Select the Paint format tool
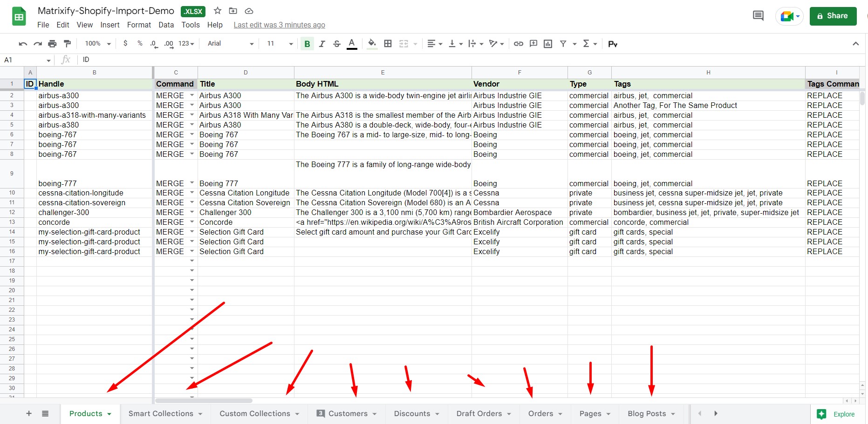This screenshot has height=424, width=868. 68,44
